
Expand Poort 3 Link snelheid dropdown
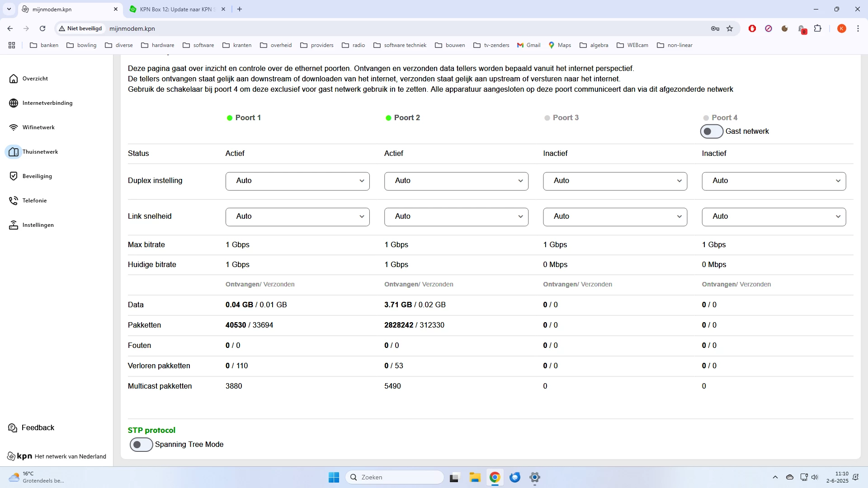615,216
